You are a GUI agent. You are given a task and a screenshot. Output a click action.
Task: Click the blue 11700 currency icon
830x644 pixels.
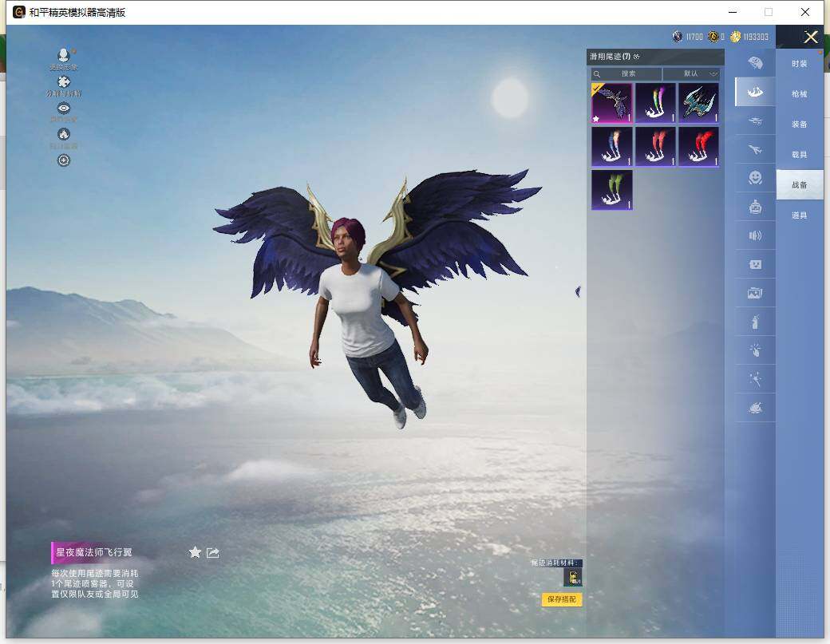[677, 37]
